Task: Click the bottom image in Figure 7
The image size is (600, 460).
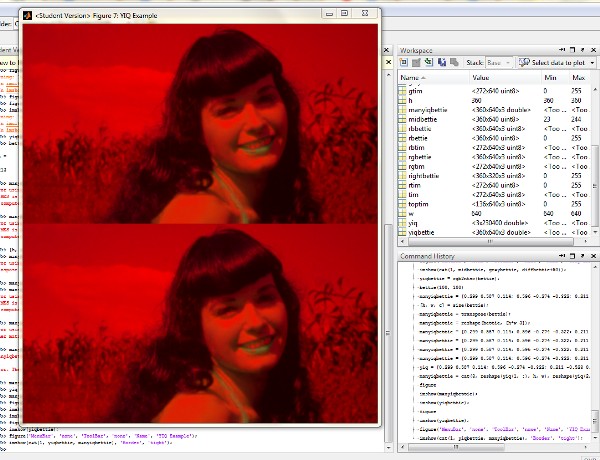Action: pos(200,323)
